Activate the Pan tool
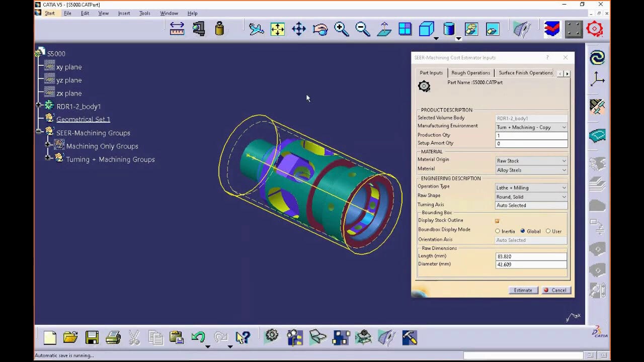This screenshot has width=644, height=362. click(x=298, y=29)
